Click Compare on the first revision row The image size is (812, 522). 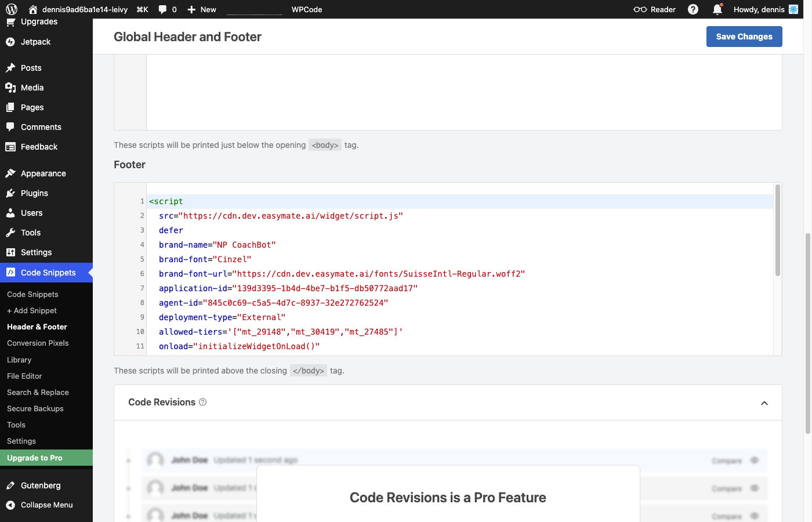tap(727, 461)
